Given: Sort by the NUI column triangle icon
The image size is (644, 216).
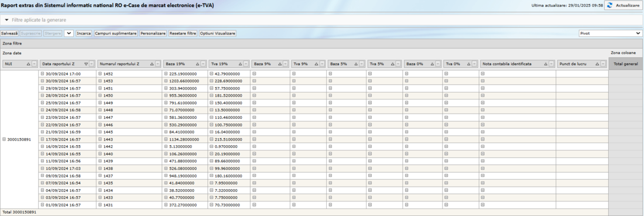Looking at the screenshot, I should point(28,64).
